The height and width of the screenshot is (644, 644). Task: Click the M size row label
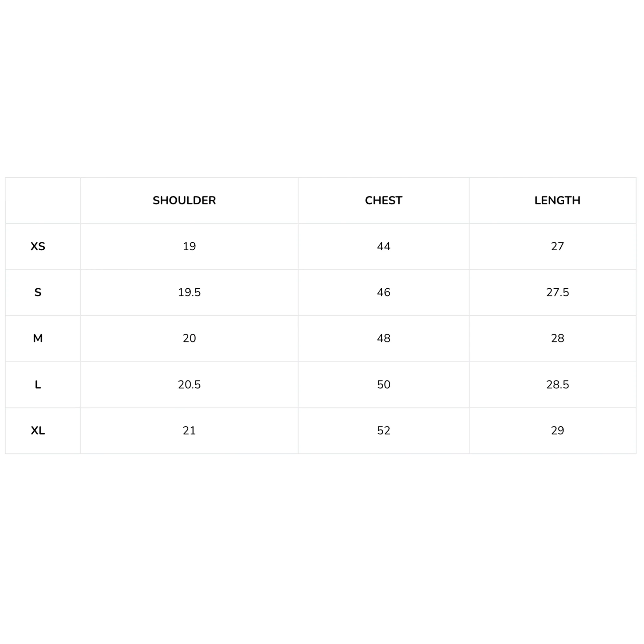coord(38,338)
